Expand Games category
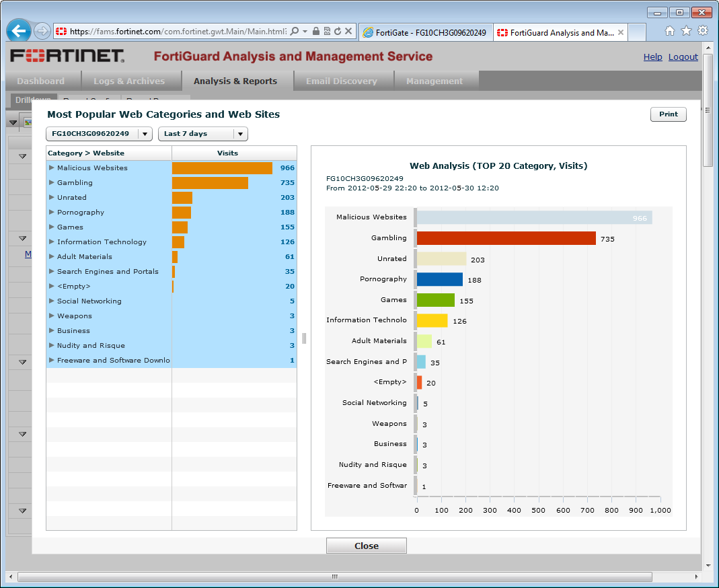Image resolution: width=719 pixels, height=588 pixels. tap(52, 227)
